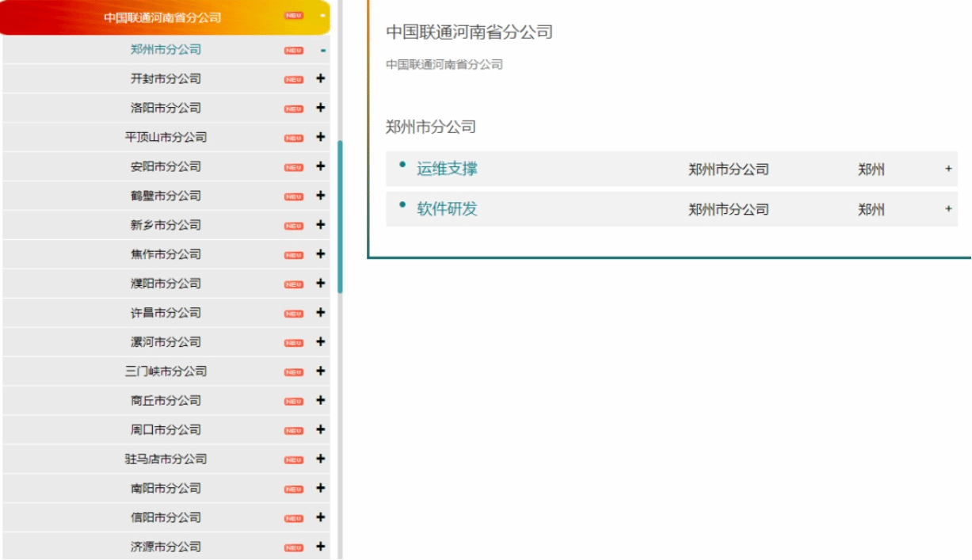This screenshot has height=560, width=972.
Task: Click the NEW badge on 焦作市分公司
Action: 294,256
